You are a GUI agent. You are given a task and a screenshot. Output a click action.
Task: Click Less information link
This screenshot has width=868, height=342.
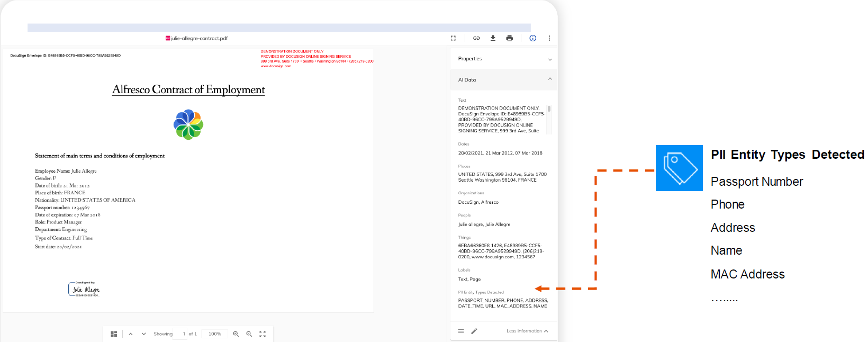[x=527, y=331]
